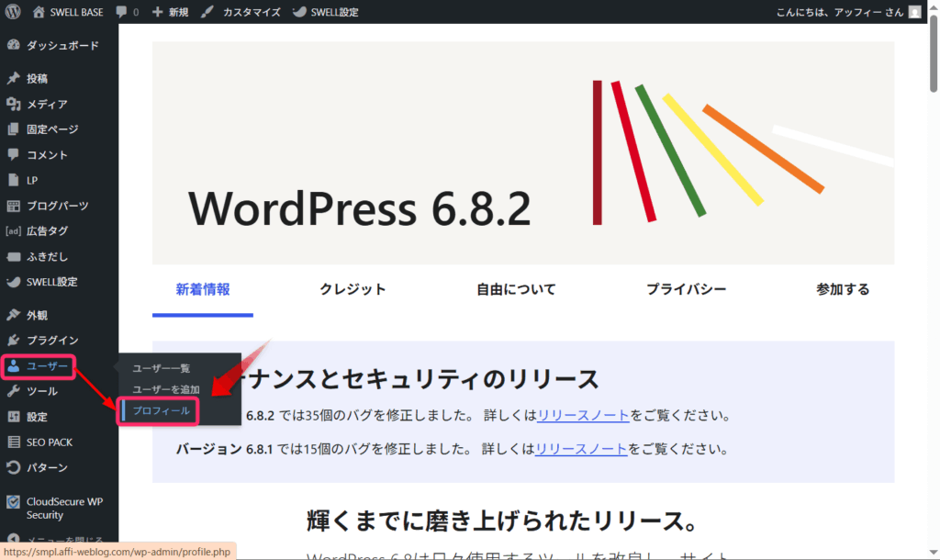Click the SWELL BASE site name

(77, 12)
